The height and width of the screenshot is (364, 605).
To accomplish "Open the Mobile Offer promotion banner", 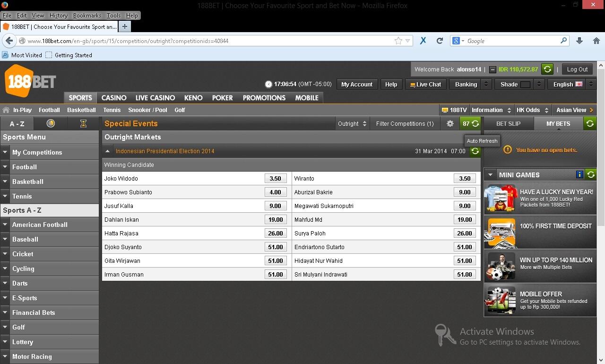I will [540, 300].
